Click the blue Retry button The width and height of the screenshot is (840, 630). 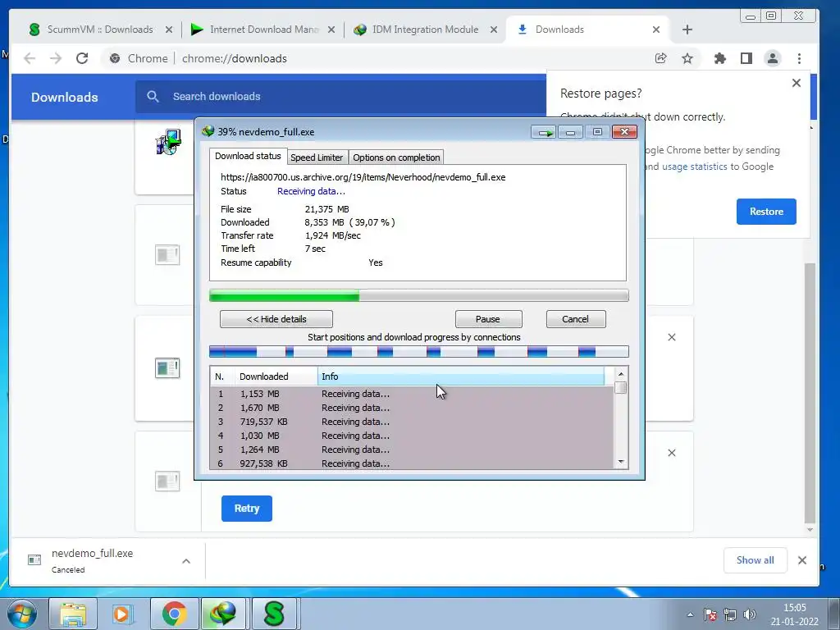[x=246, y=509]
